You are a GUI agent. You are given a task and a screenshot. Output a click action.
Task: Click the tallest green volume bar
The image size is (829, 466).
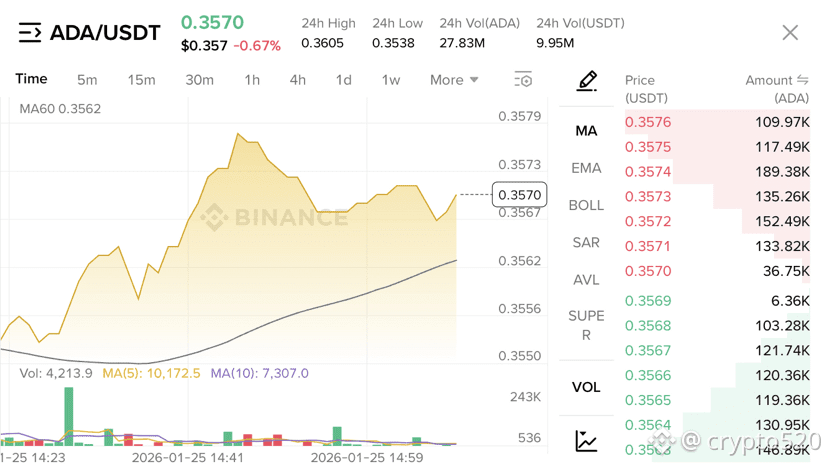[69, 416]
